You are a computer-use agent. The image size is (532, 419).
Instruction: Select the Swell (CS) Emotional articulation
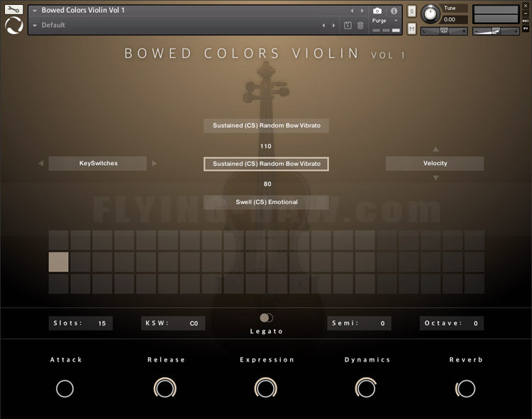[266, 202]
